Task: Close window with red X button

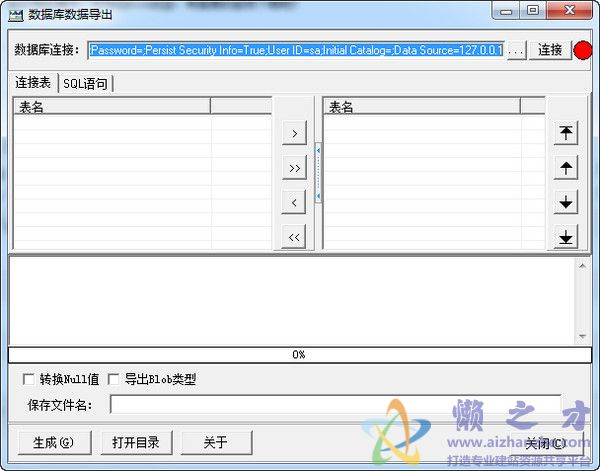Action: click(569, 11)
